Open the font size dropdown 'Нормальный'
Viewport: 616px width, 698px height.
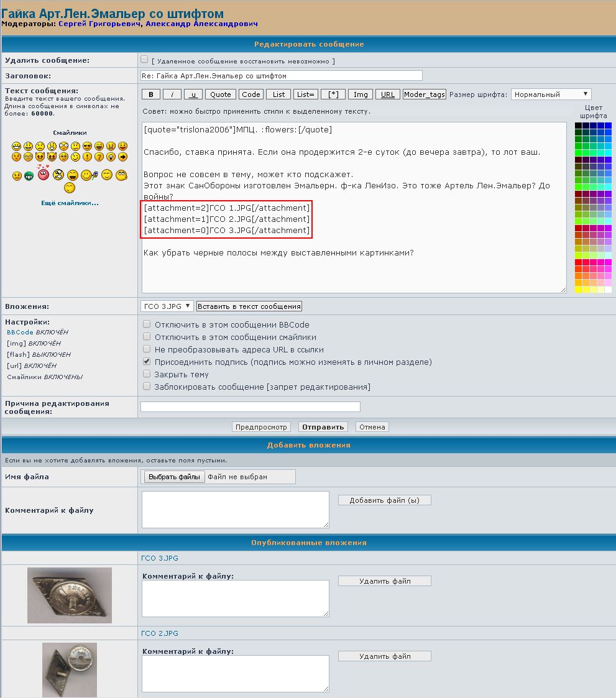coord(551,94)
